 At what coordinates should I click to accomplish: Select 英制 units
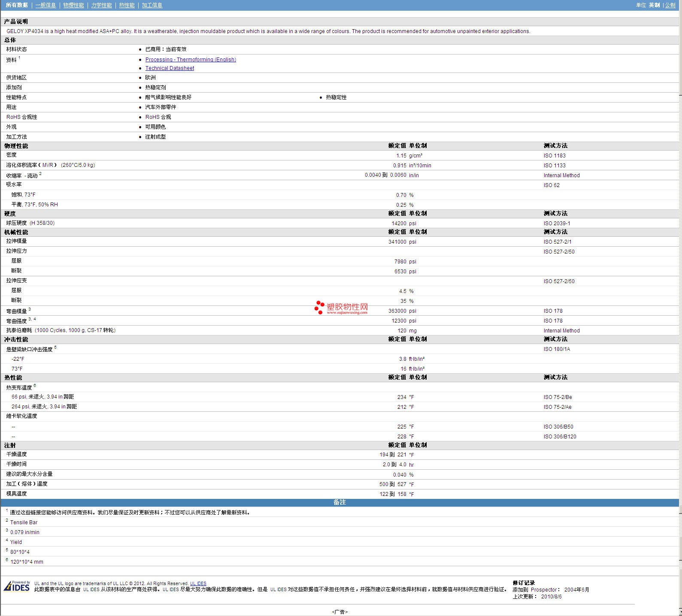(x=654, y=5)
